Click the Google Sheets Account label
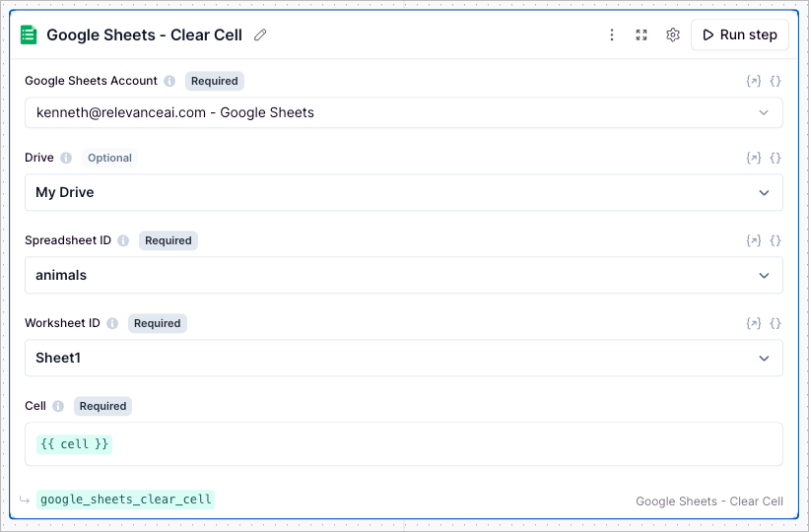This screenshot has height=532, width=809. [x=91, y=81]
